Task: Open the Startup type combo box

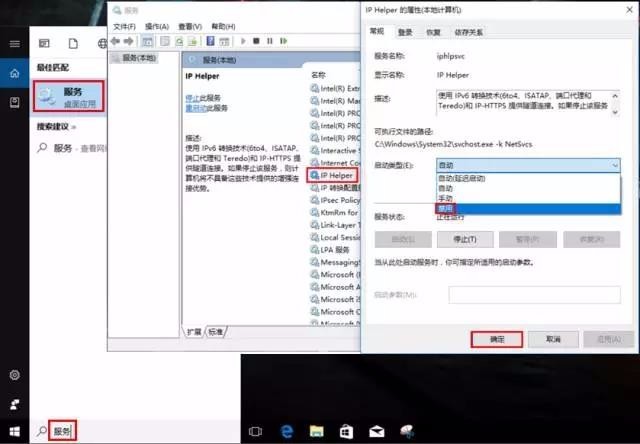Action: pos(528,165)
